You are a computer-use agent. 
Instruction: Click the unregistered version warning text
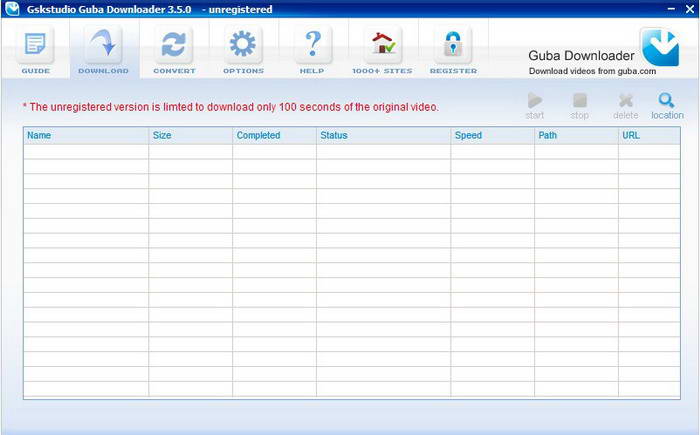[231, 107]
